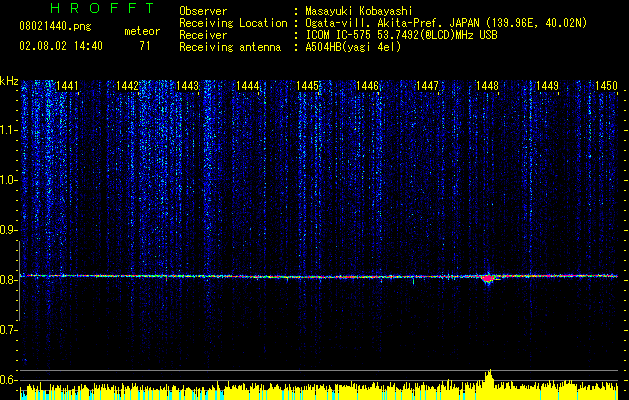629x400 pixels.
Task: Click the yellow power peak near 1448
Action: coord(489,378)
